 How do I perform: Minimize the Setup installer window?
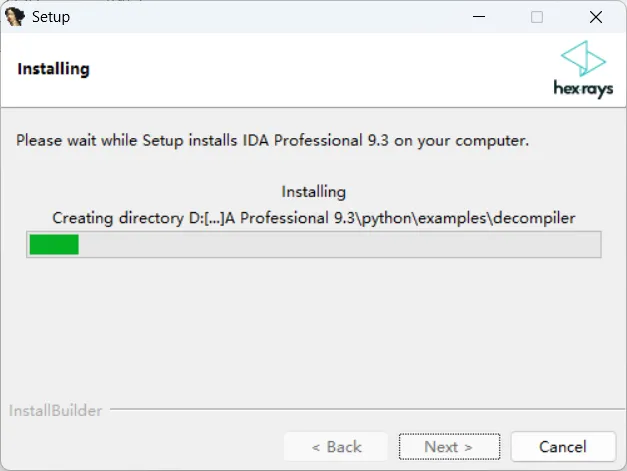479,17
